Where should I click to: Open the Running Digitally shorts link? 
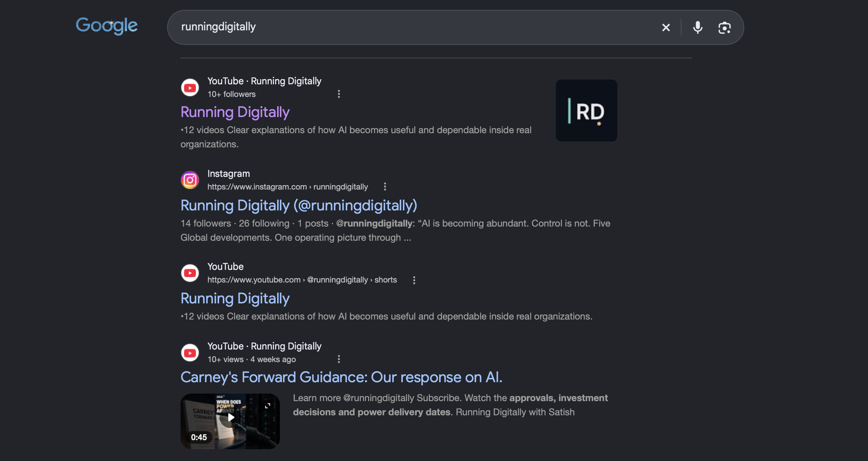click(x=235, y=299)
